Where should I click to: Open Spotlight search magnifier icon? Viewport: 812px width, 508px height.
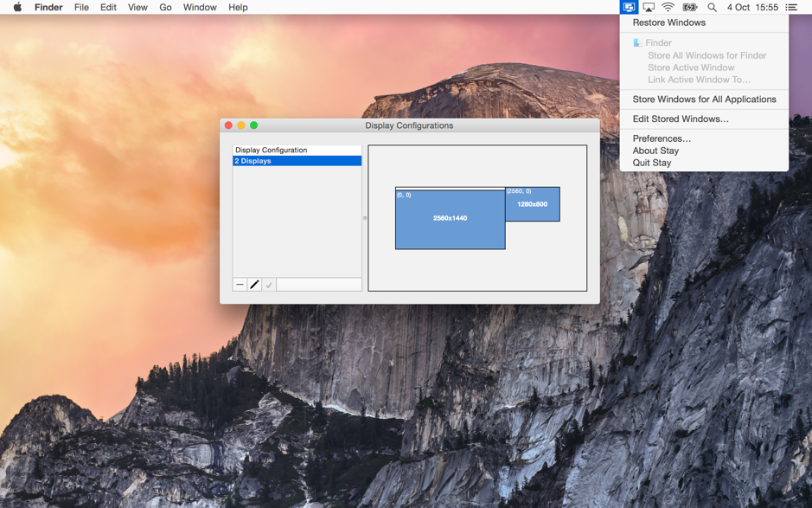click(x=712, y=8)
